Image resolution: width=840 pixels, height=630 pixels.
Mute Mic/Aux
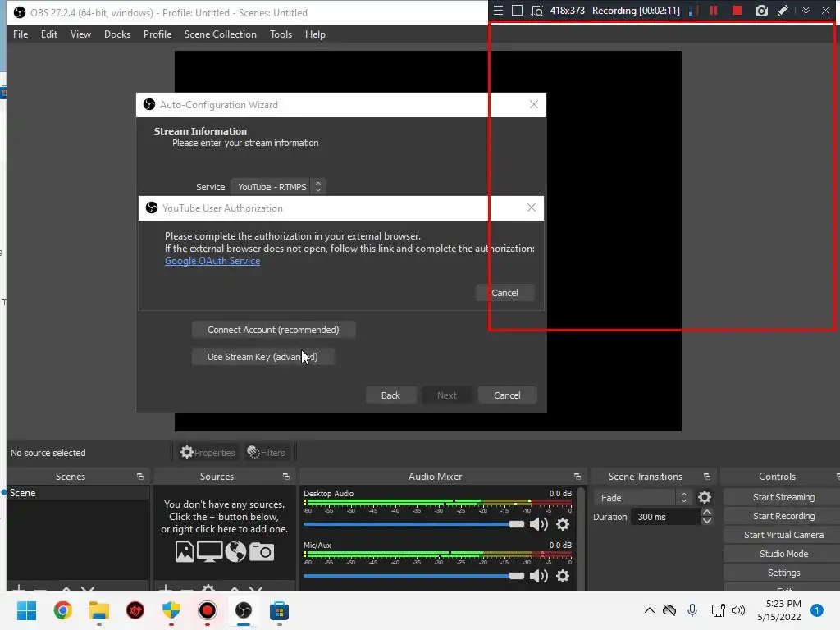point(538,576)
